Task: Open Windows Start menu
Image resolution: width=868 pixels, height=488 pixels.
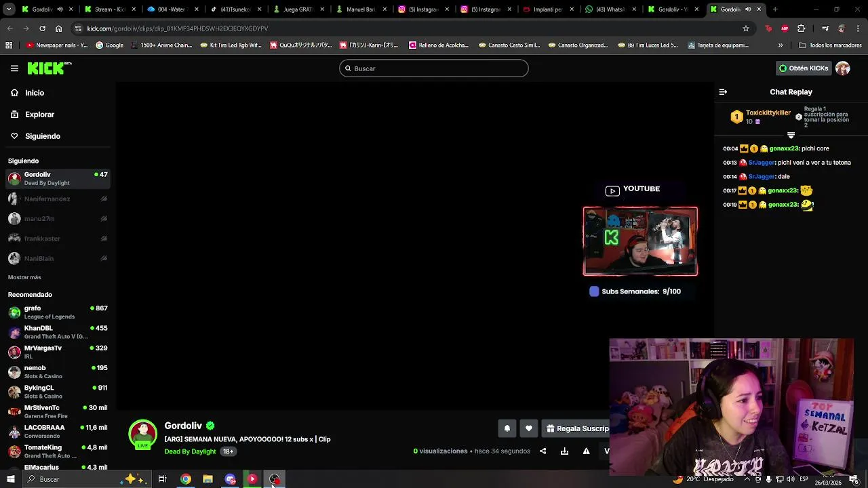Action: 10,479
